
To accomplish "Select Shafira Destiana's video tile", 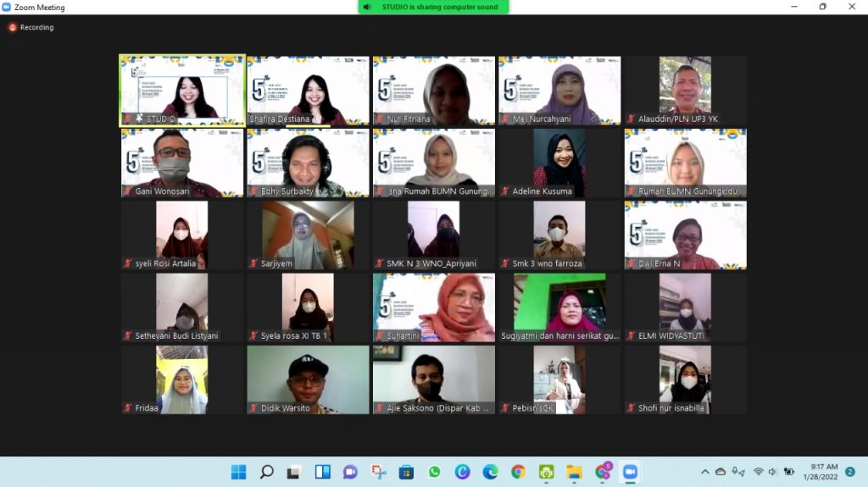I will click(x=308, y=91).
